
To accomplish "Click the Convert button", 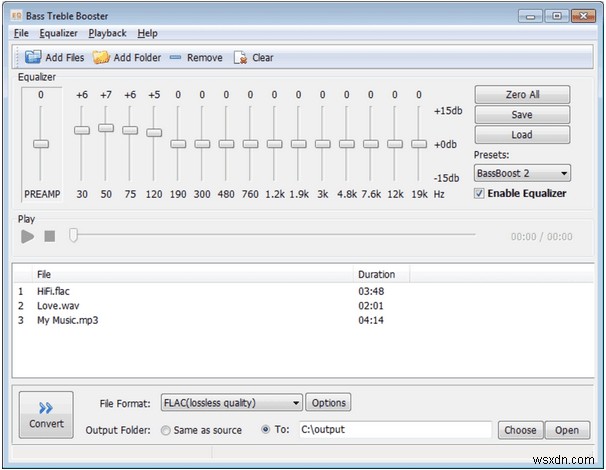I will point(46,415).
